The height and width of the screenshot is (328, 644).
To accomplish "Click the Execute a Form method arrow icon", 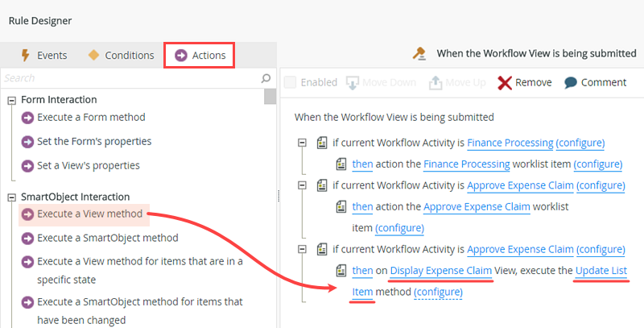I will point(27,118).
